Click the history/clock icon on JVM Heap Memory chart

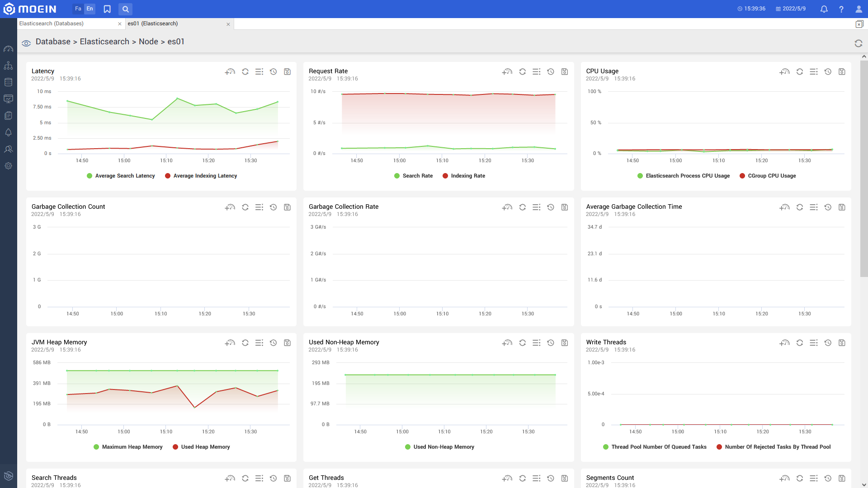(x=273, y=343)
